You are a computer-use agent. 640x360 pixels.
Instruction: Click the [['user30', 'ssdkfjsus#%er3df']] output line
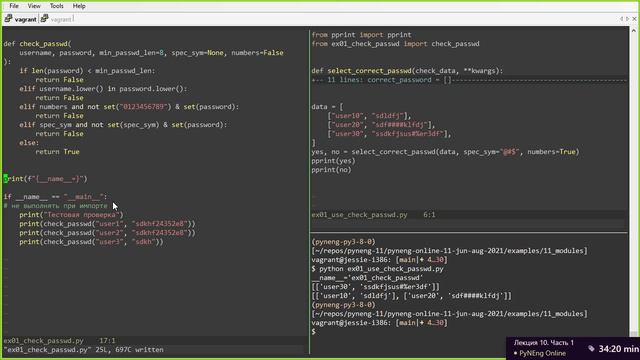click(376, 287)
